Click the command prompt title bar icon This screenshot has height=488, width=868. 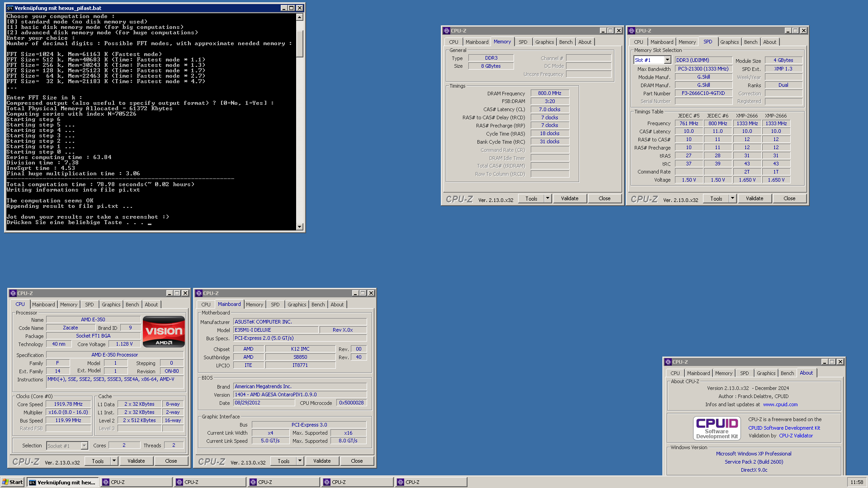tap(10, 8)
